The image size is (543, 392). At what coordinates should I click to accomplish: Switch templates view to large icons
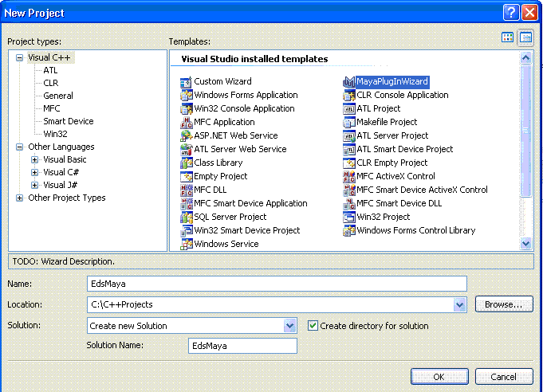coord(508,37)
